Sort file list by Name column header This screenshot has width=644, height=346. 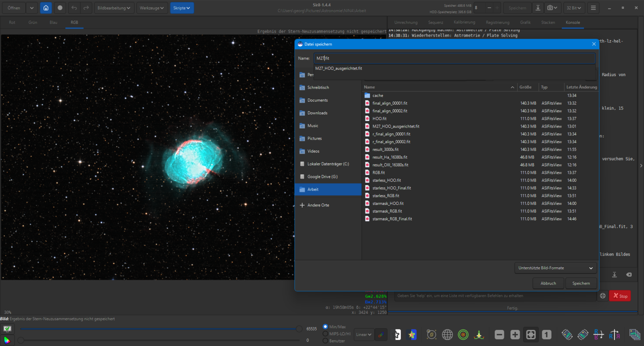(439, 87)
